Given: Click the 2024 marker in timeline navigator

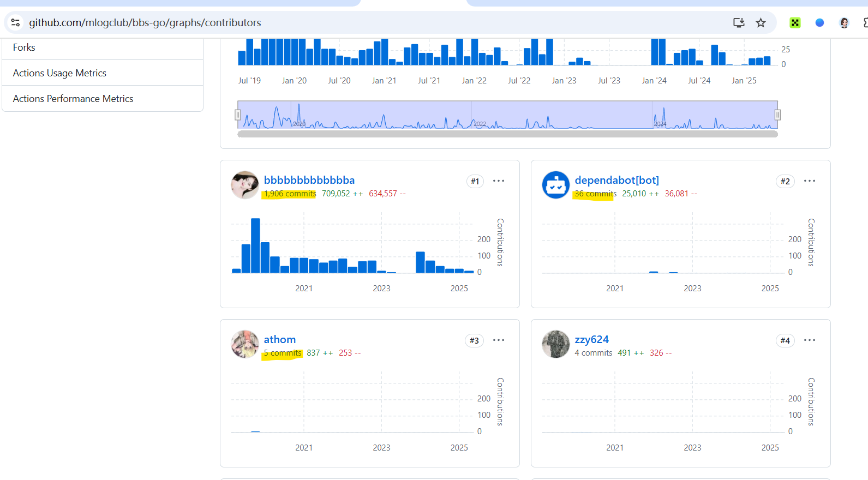Looking at the screenshot, I should [x=660, y=124].
